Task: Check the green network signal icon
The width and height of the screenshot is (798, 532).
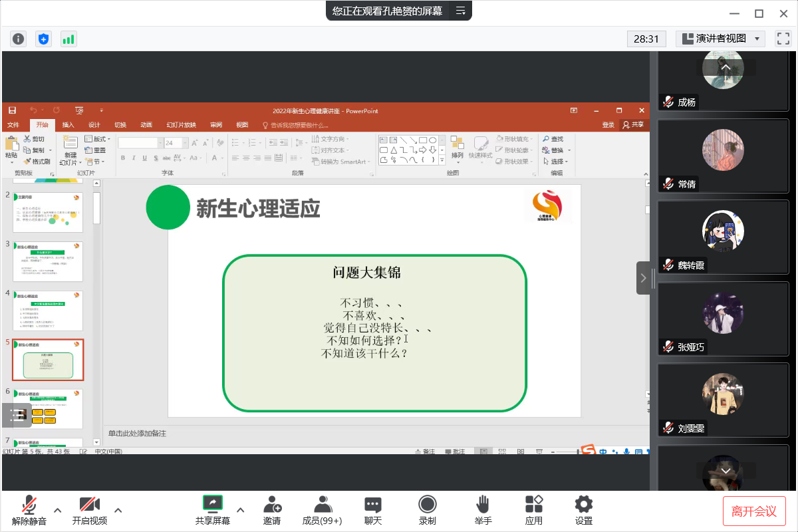Action: pos(68,39)
